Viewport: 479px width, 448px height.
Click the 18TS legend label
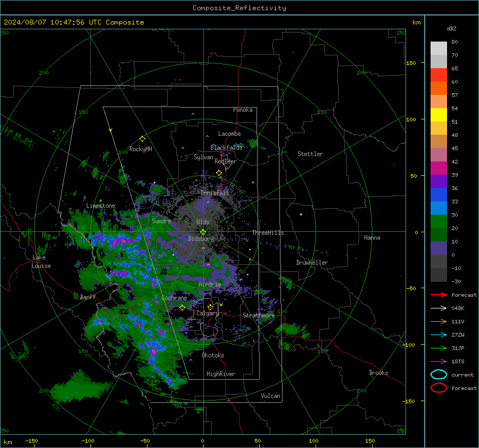[458, 362]
